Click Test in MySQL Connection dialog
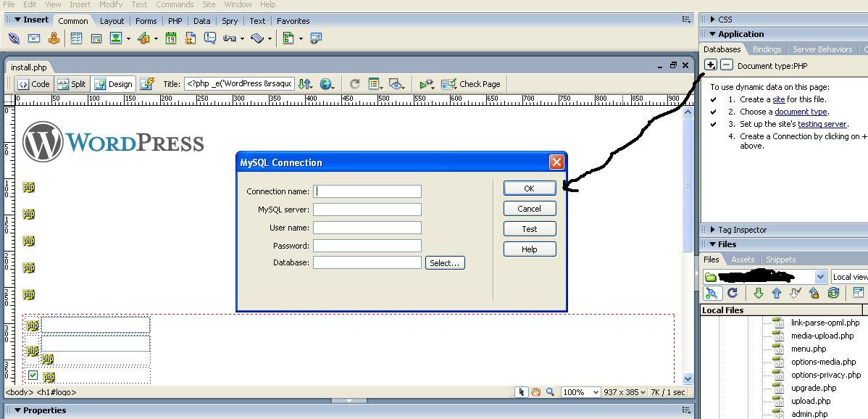This screenshot has height=419, width=868. coord(529,228)
